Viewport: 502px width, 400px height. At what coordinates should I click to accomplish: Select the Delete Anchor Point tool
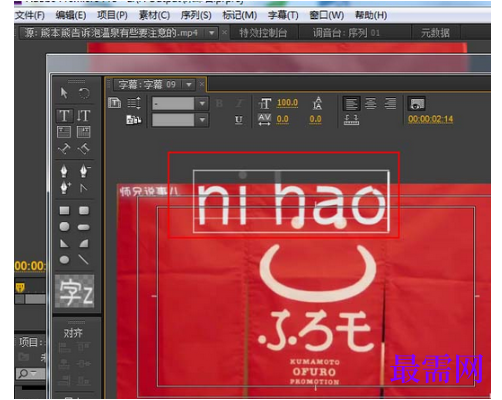pyautogui.click(x=84, y=171)
